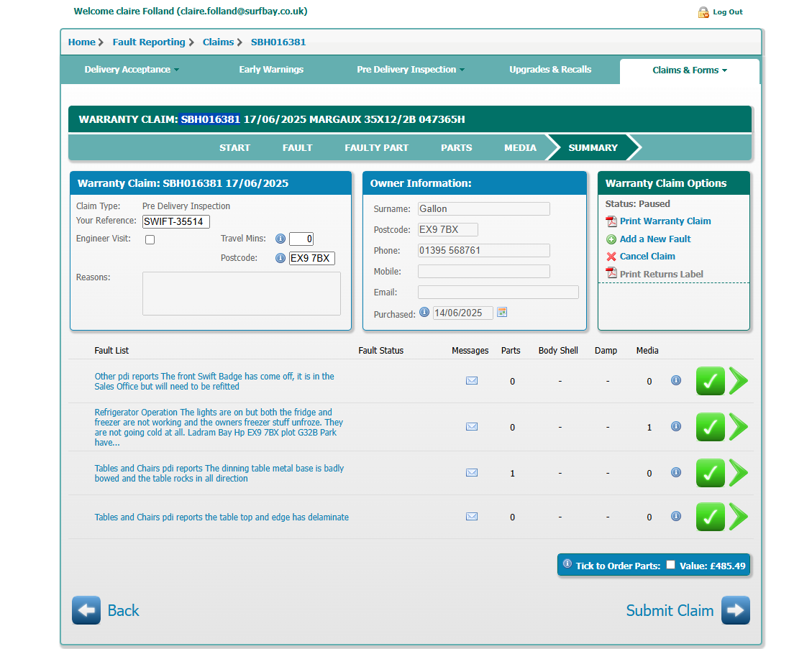Click green checkmark for Swift Badge fault
Viewport: 812px width, 649px height.
pos(710,381)
